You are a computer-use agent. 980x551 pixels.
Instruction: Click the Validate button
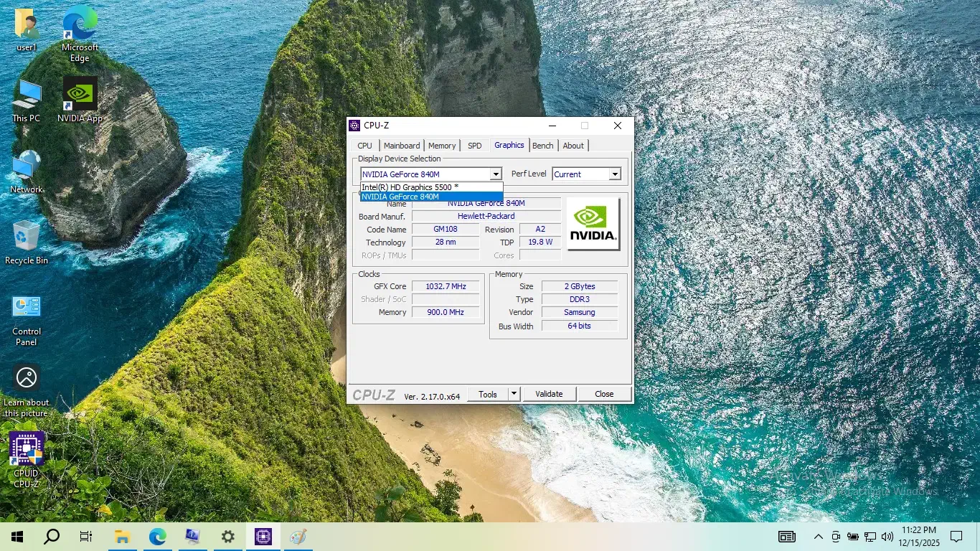549,393
